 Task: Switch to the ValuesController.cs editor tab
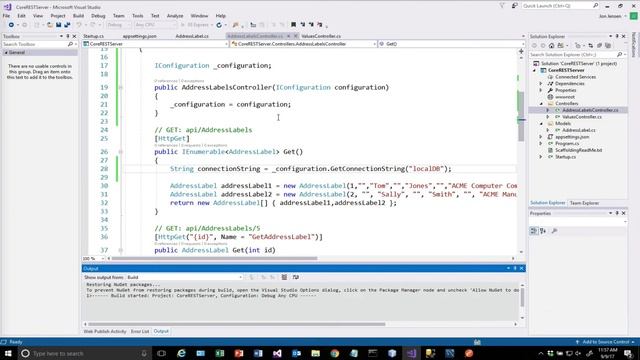[321, 36]
